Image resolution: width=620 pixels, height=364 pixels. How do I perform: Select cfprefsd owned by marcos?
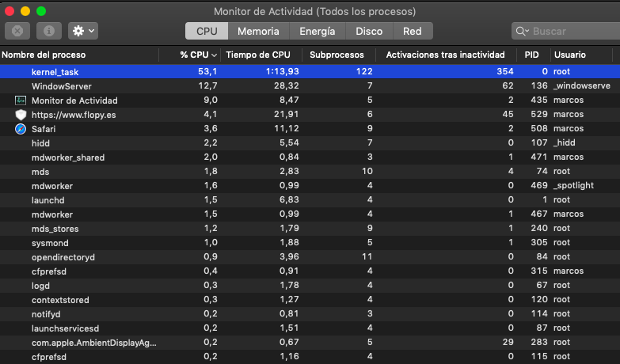tap(49, 271)
